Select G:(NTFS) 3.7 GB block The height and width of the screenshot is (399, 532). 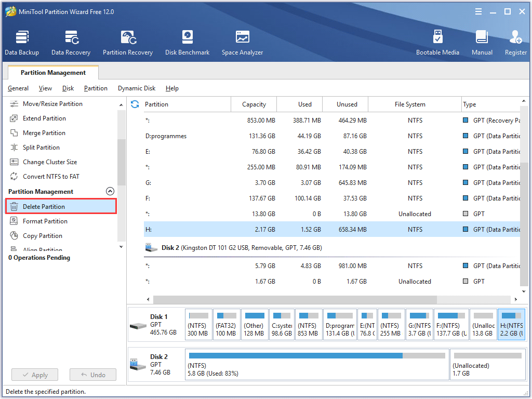[419, 325]
